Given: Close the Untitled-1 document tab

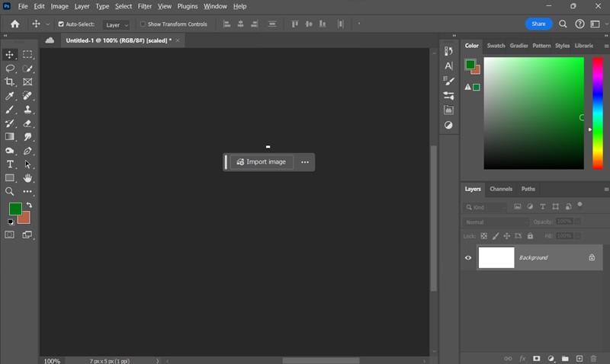Looking at the screenshot, I should pyautogui.click(x=178, y=40).
